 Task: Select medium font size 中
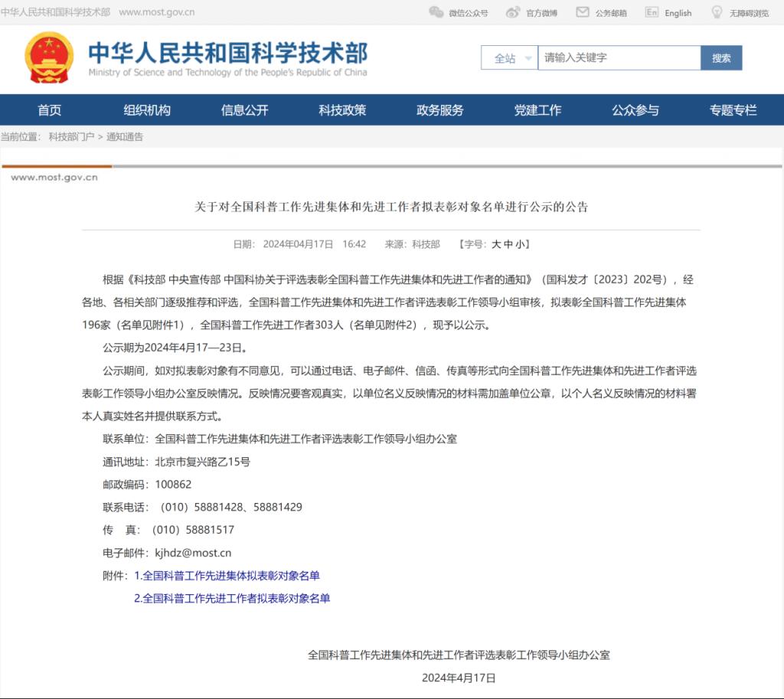click(508, 244)
